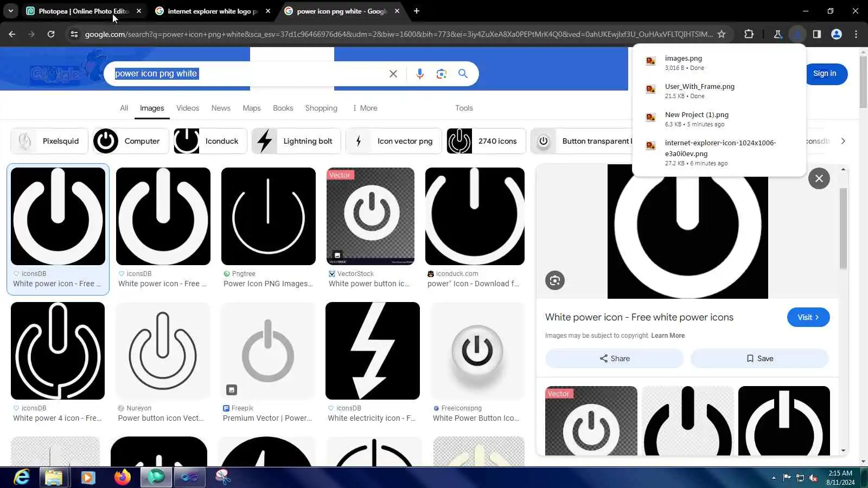
Task: Share the previewed power icon image
Action: 614,358
